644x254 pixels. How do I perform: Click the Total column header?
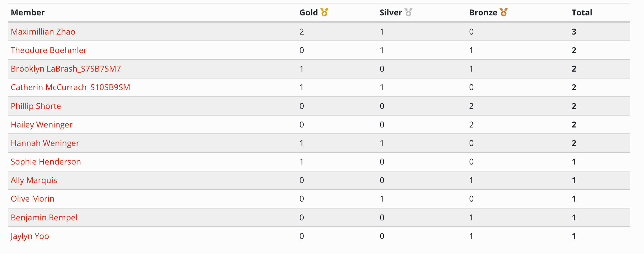point(582,13)
